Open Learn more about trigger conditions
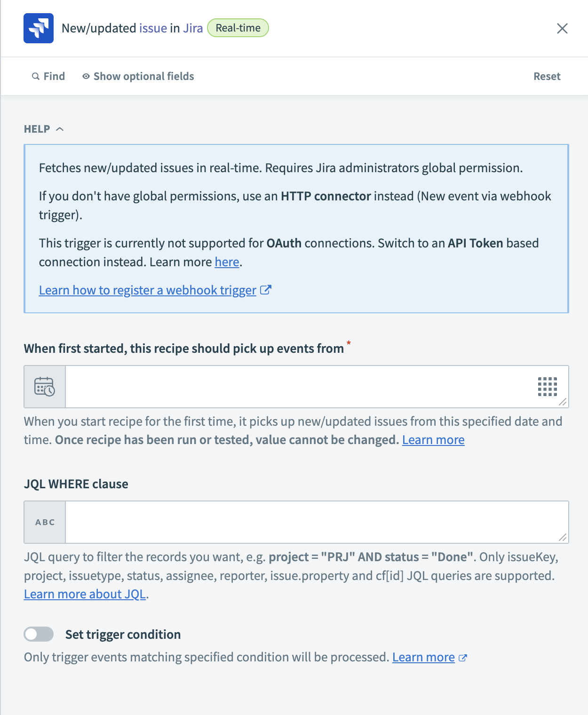Viewport: 588px width, 715px height. (x=423, y=657)
